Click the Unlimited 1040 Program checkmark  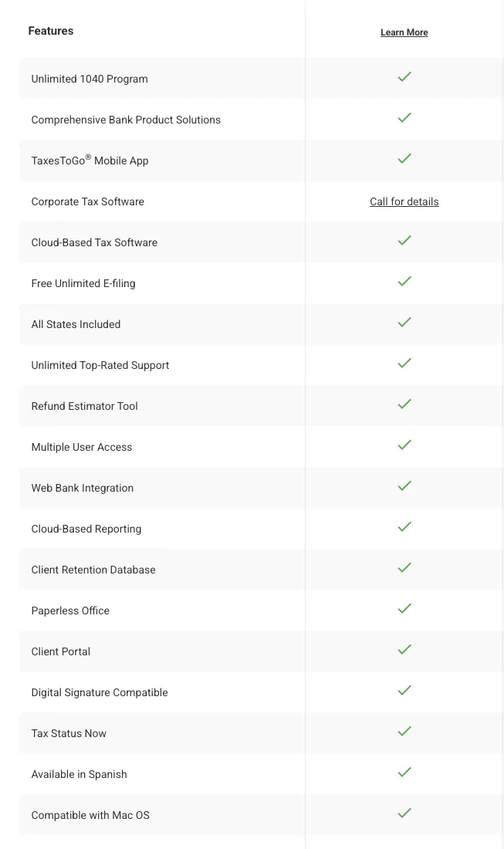click(404, 77)
